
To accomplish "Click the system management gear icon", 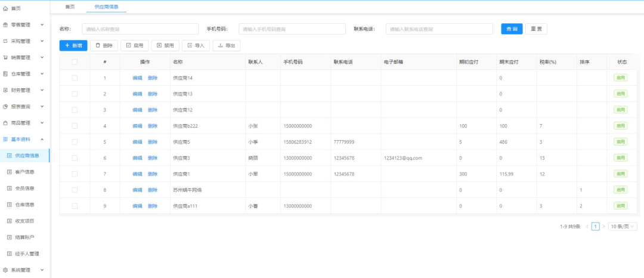I will coord(5,270).
